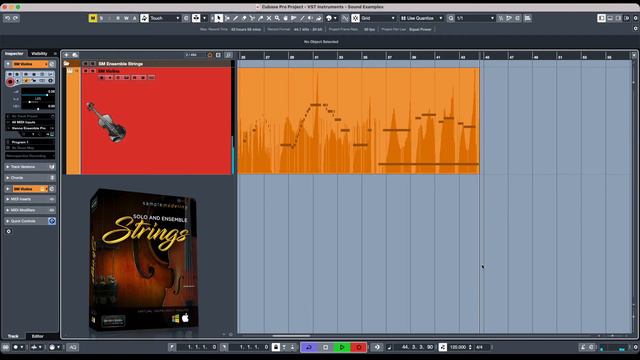
Task: Select the Track tab at bottom
Action: tap(13, 336)
